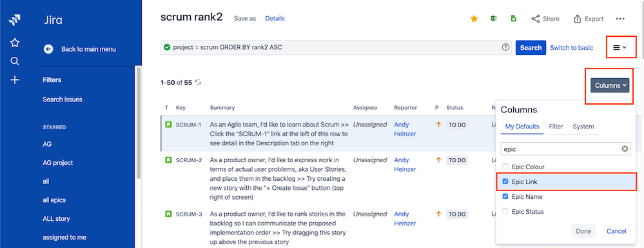Sort by the Status column header
The image size is (644, 248).
click(454, 108)
